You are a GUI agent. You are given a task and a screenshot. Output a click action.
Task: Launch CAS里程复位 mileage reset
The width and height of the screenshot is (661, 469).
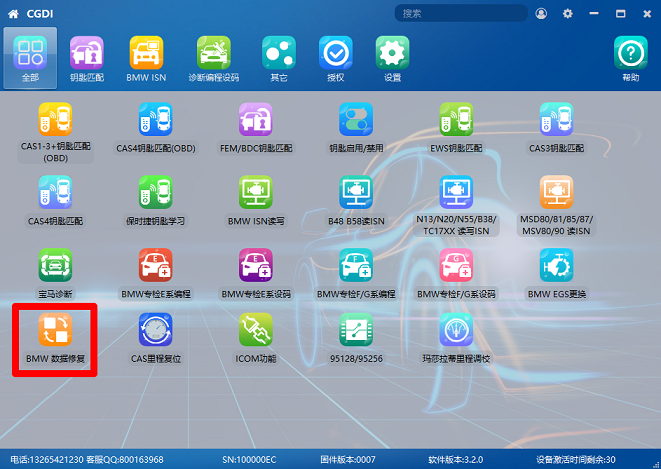point(156,338)
